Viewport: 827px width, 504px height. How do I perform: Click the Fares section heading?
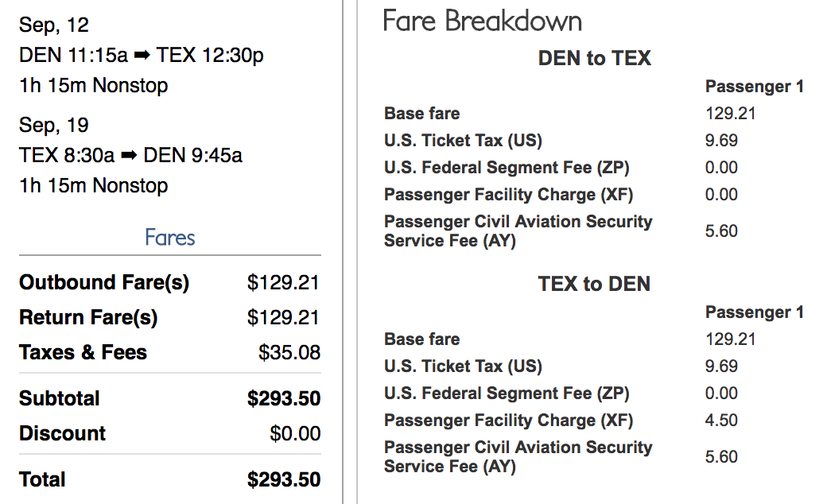170,238
